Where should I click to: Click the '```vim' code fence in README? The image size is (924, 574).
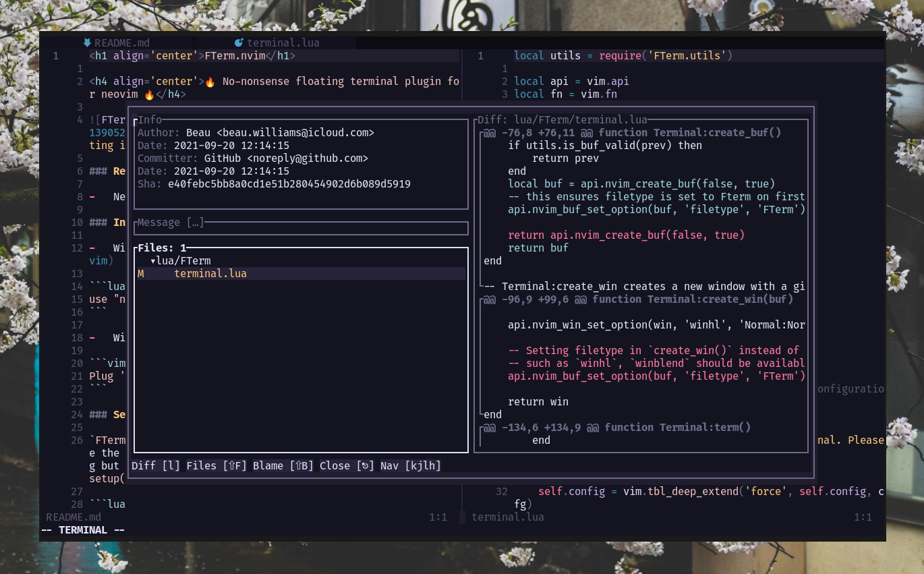107,364
